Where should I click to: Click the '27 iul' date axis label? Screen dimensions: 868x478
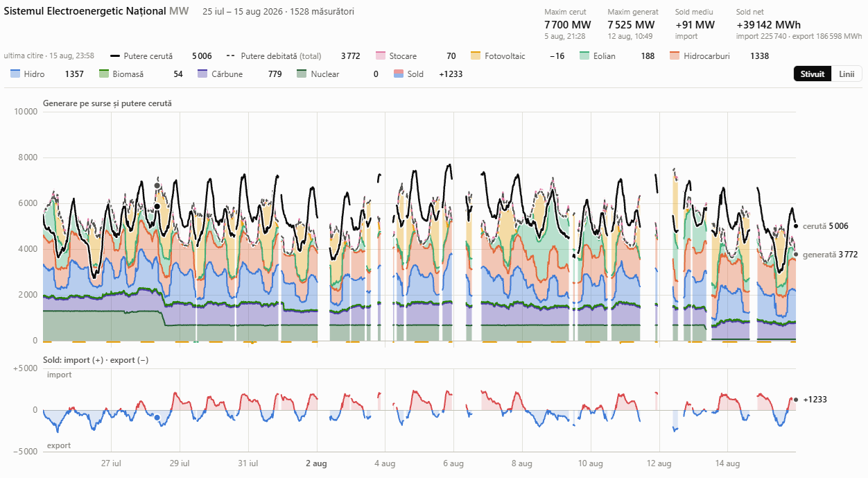click(112, 463)
